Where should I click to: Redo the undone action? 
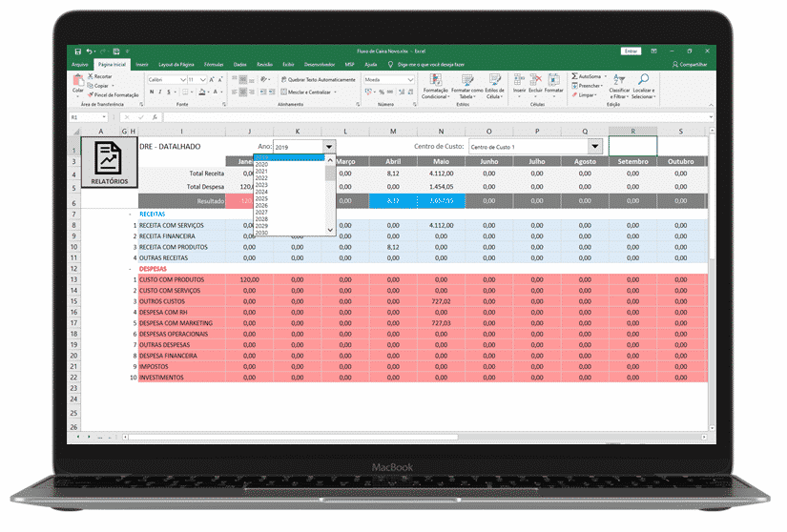pyautogui.click(x=103, y=51)
